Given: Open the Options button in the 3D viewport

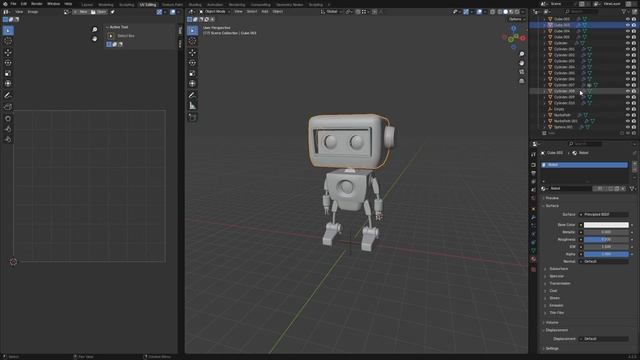Looking at the screenshot, I should coord(516,19).
